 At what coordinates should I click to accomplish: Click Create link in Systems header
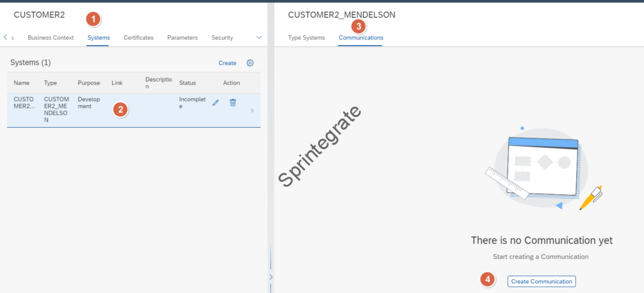pyautogui.click(x=227, y=63)
